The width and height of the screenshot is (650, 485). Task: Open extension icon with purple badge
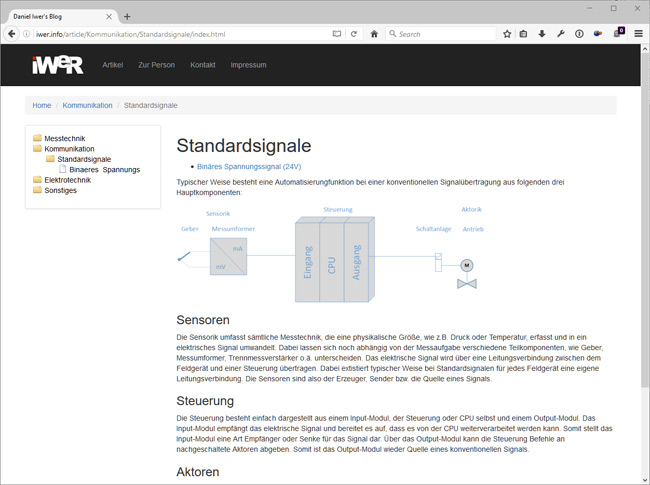pyautogui.click(x=619, y=33)
